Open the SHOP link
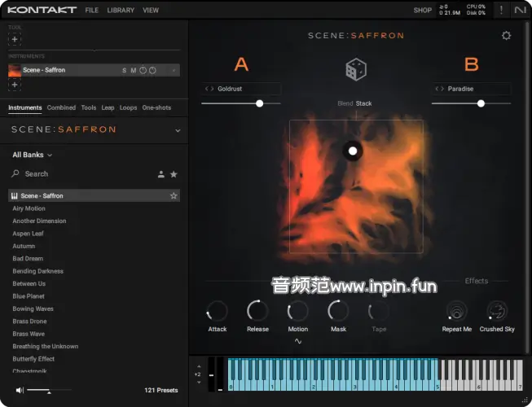The width and height of the screenshot is (532, 407). pos(422,10)
